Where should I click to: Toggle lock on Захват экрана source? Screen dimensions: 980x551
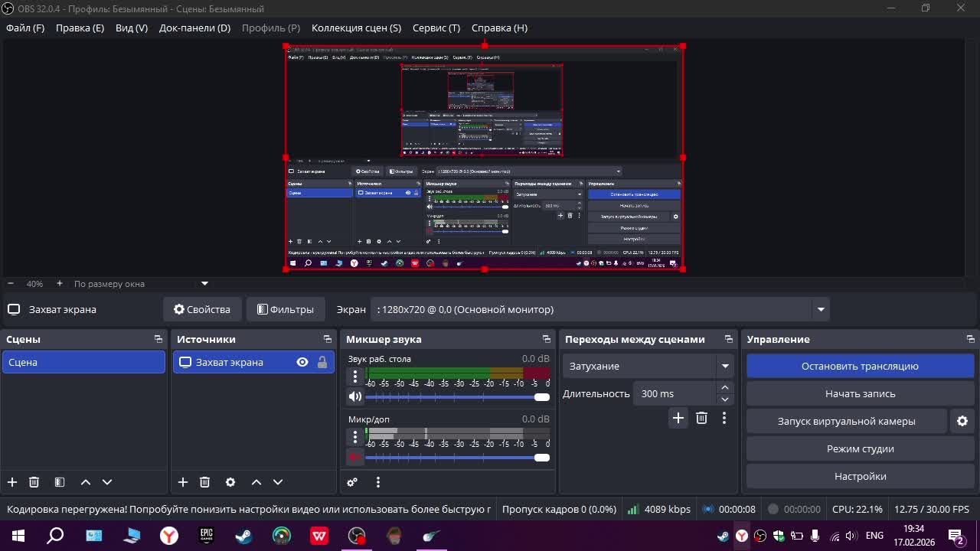pyautogui.click(x=322, y=363)
